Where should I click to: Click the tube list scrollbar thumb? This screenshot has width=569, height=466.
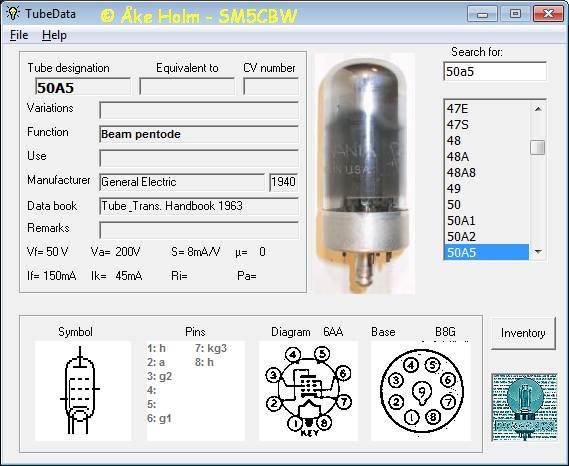(537, 147)
